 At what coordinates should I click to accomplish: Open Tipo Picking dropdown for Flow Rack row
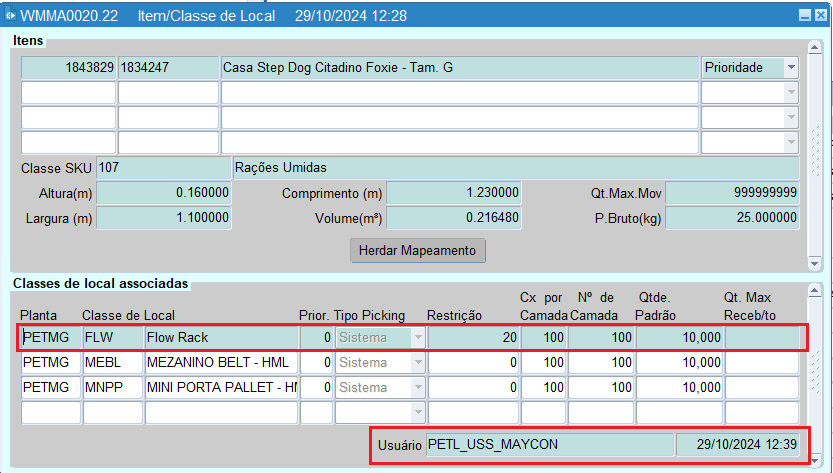(415, 337)
